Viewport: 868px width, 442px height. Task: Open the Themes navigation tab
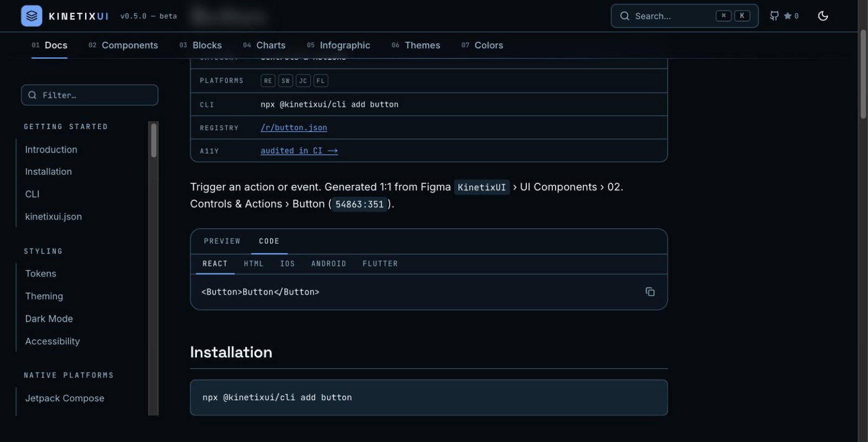pos(416,45)
